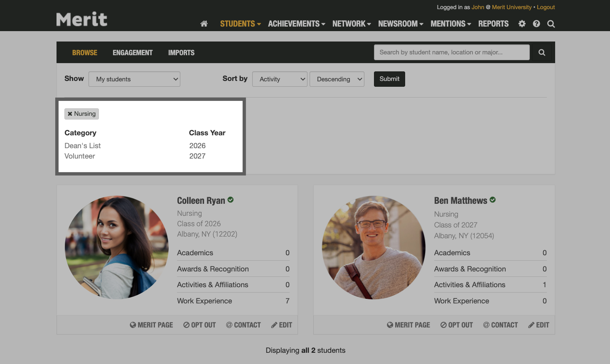Click Colleen Ryan's verified checkmark badge
Screen dimensions: 610x364
(231, 200)
